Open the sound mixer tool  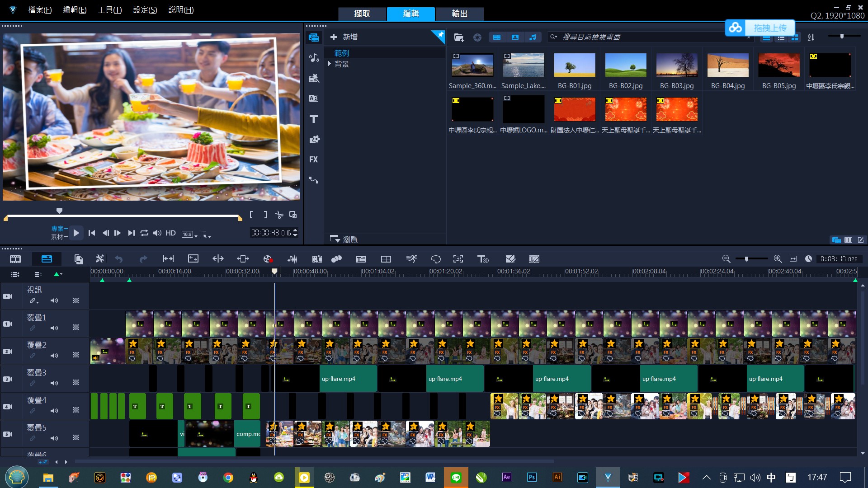pyautogui.click(x=292, y=259)
